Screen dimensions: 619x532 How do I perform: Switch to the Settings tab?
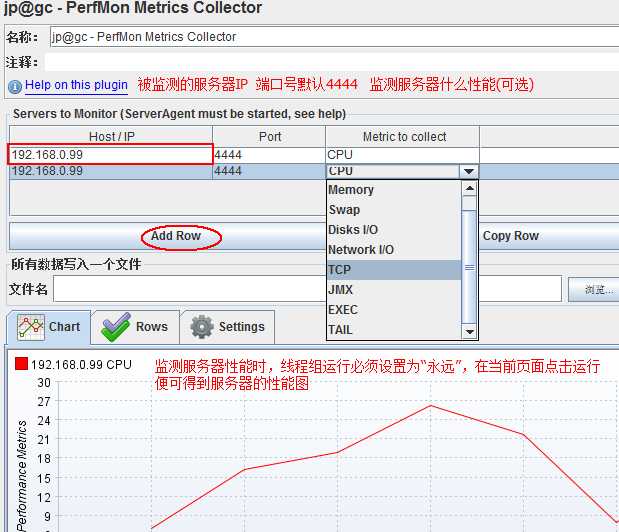(227, 327)
